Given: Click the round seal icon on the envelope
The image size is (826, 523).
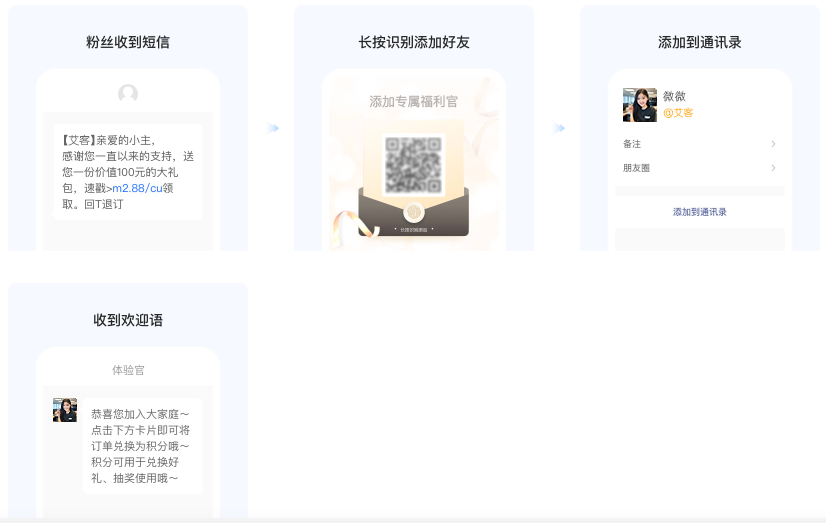Looking at the screenshot, I should pyautogui.click(x=414, y=212).
